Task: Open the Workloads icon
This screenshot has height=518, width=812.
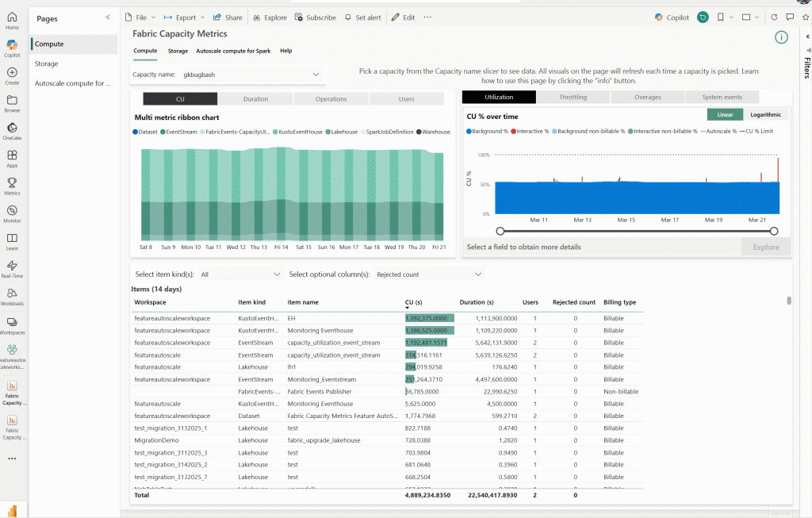Action: point(12,297)
